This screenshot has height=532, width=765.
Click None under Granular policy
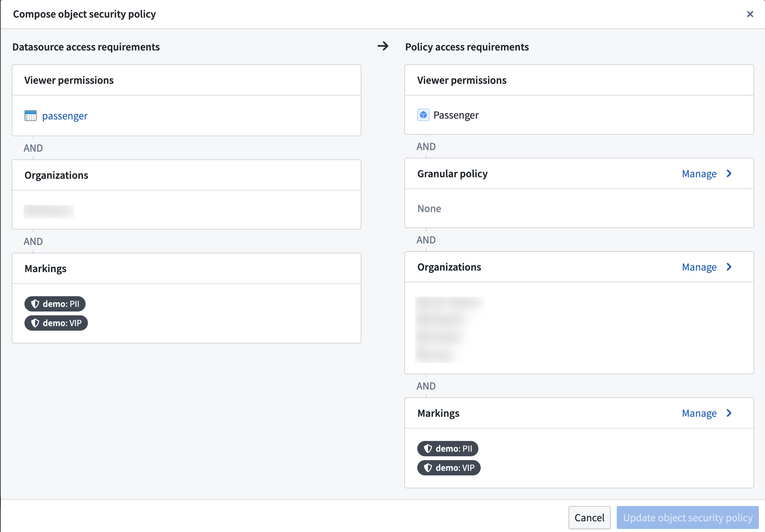coord(429,208)
